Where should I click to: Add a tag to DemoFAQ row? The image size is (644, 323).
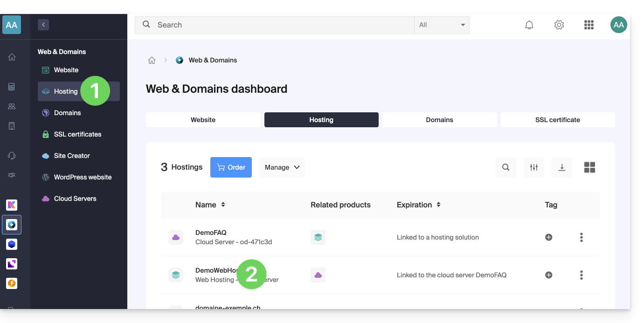pyautogui.click(x=549, y=237)
